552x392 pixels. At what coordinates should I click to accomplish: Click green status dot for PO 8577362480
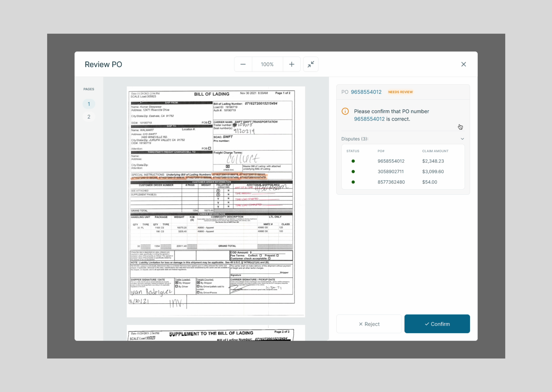353,182
